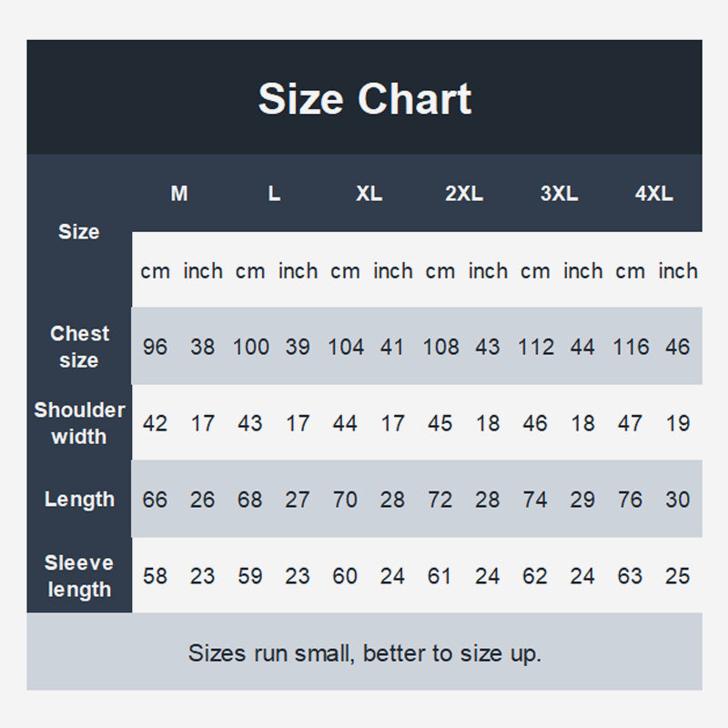Click the XL length value 70 cm

(345, 500)
